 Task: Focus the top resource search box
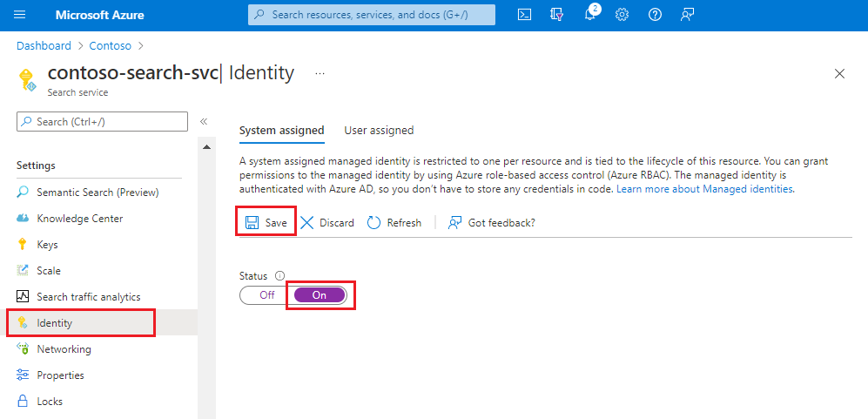coord(372,15)
